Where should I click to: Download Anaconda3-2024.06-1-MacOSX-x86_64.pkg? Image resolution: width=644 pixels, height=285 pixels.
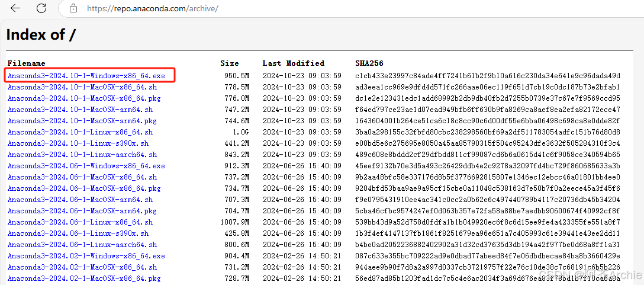click(84, 188)
